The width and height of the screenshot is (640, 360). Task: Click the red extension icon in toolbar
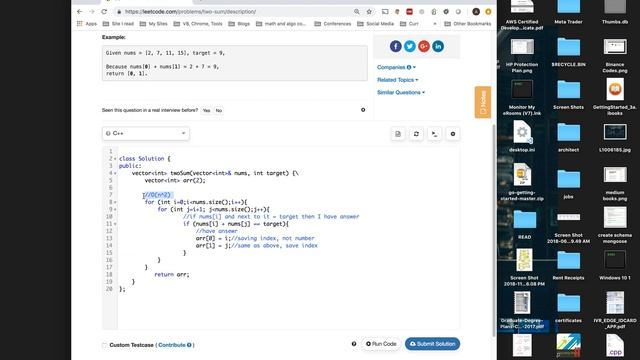pyautogui.click(x=409, y=12)
